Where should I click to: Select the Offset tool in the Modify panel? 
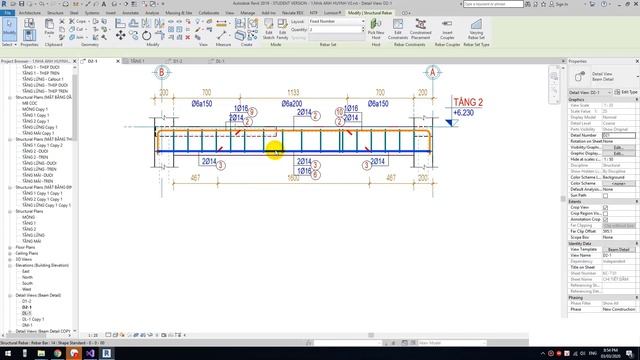coord(133,23)
